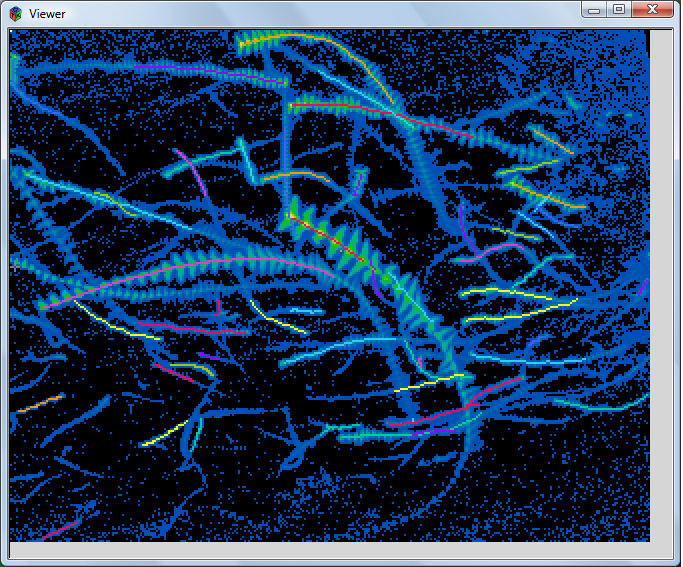This screenshot has width=683, height=567.
Task: Close the Viewer window
Action: pyautogui.click(x=652, y=10)
